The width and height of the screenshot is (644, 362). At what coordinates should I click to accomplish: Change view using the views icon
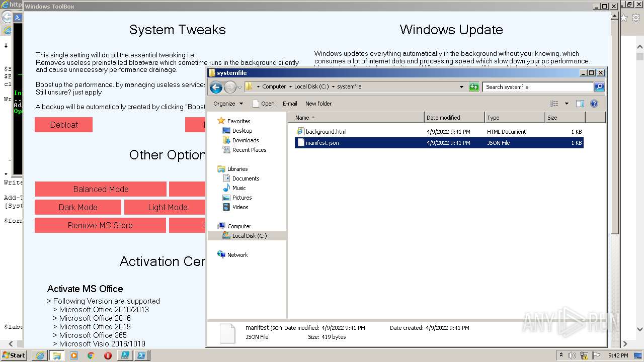pos(554,104)
